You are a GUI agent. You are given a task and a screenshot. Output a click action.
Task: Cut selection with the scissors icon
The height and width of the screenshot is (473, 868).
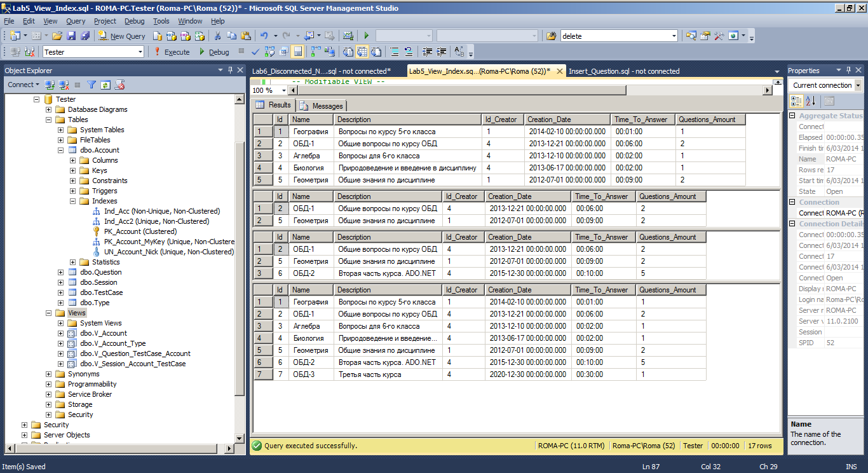coord(217,36)
